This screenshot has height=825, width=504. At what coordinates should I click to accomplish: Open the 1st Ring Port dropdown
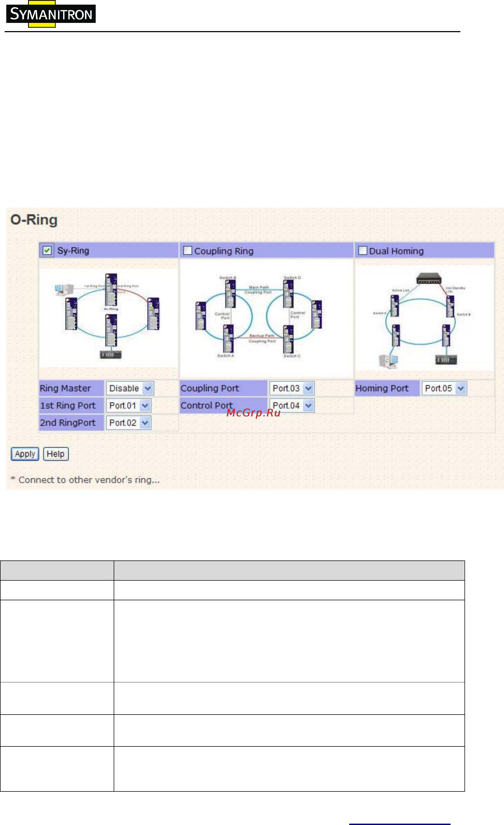(128, 406)
